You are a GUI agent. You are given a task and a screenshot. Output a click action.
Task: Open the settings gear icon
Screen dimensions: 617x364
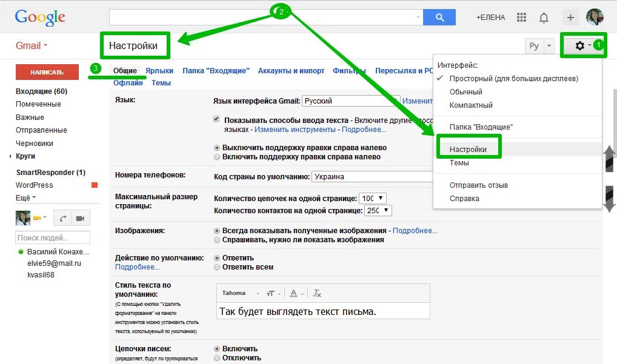pyautogui.click(x=579, y=45)
